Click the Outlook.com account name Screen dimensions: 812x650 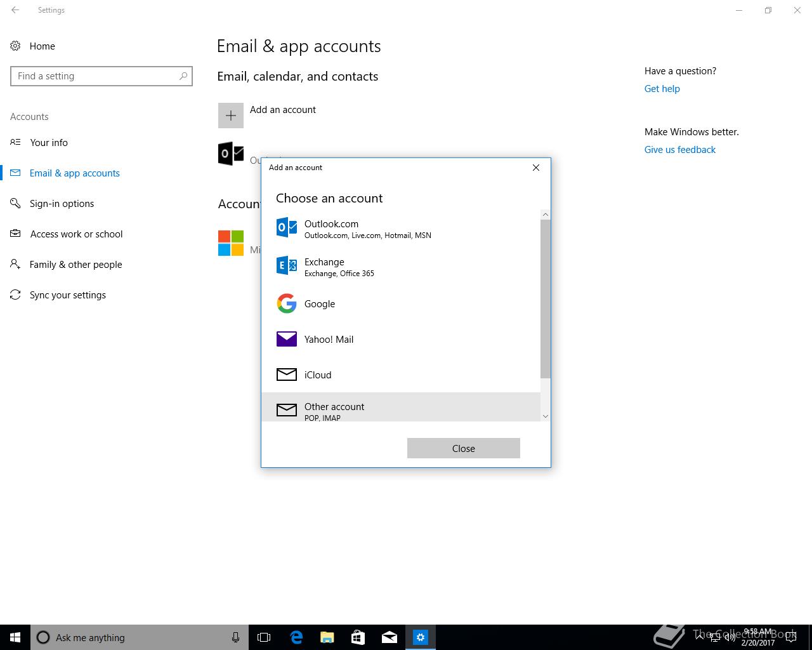(331, 224)
